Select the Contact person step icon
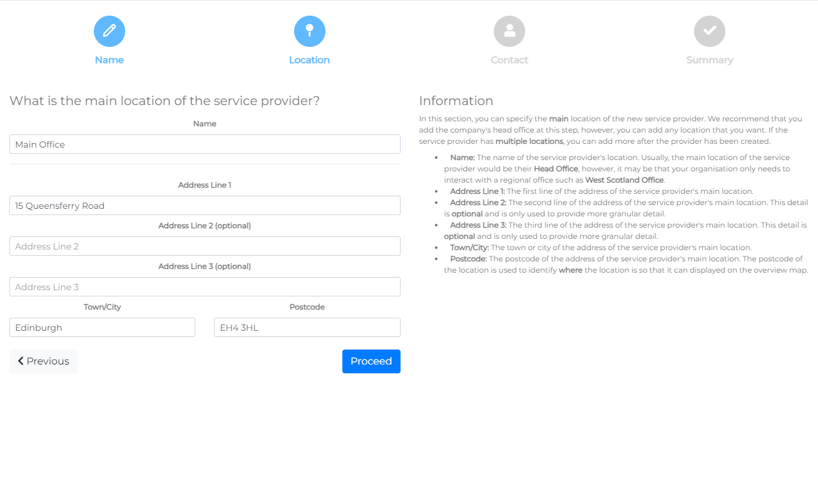 (x=509, y=31)
